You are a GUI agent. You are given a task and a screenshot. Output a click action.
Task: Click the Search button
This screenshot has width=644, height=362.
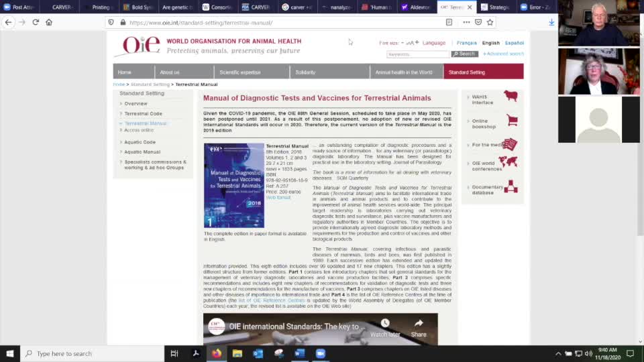(464, 54)
